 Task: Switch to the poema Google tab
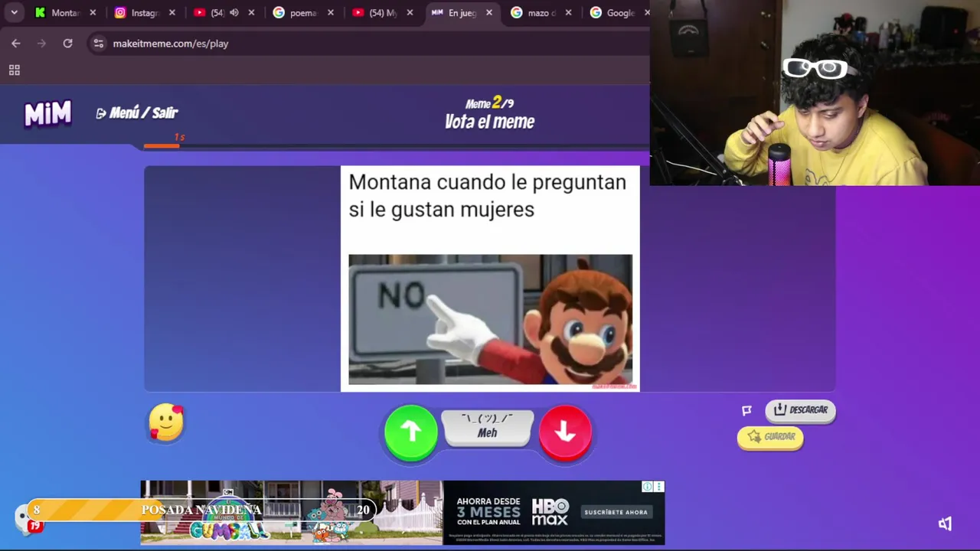tap(303, 13)
